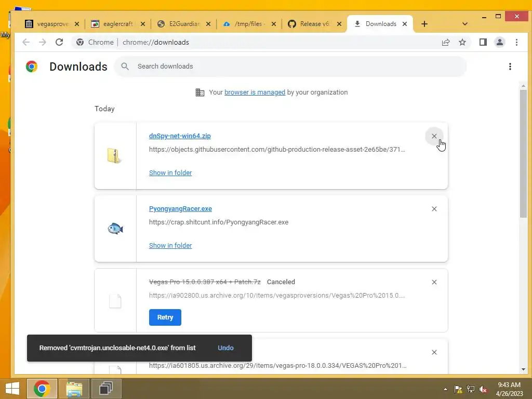Open the PyongyangRacer.exe file link

(x=180, y=209)
